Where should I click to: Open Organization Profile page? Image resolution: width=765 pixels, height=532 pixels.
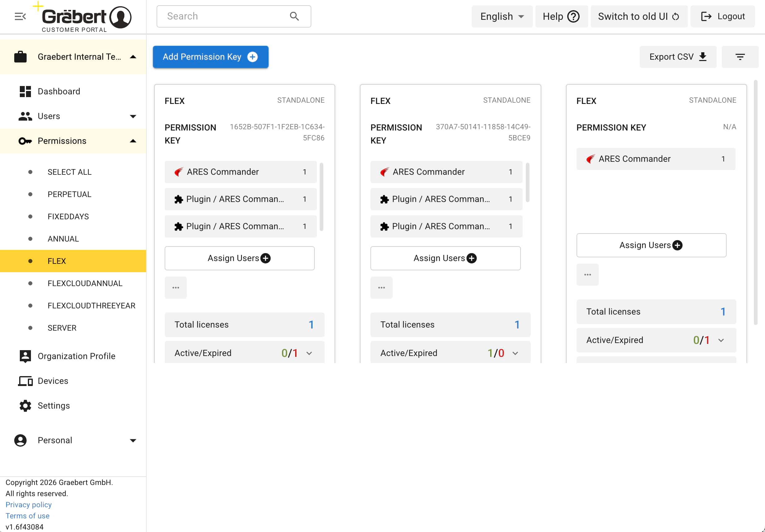(x=76, y=356)
